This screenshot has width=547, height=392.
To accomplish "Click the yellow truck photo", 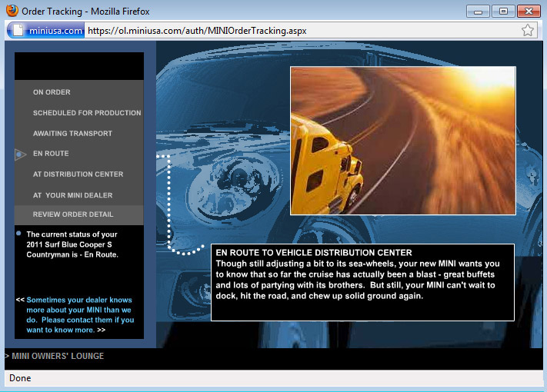I will tap(403, 141).
